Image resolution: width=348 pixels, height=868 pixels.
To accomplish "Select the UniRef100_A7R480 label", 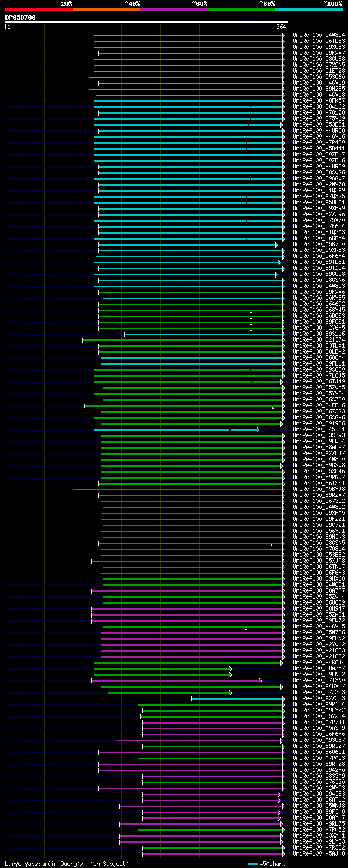I will 319,142.
